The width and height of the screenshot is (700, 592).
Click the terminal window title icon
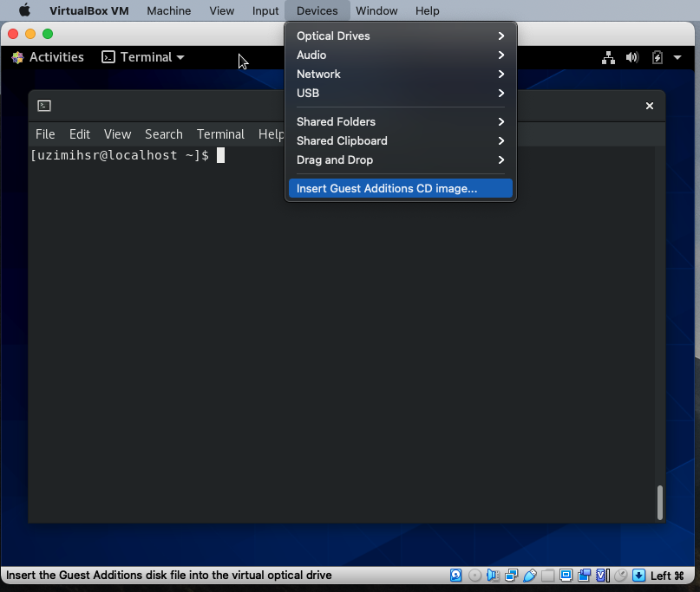tap(44, 106)
